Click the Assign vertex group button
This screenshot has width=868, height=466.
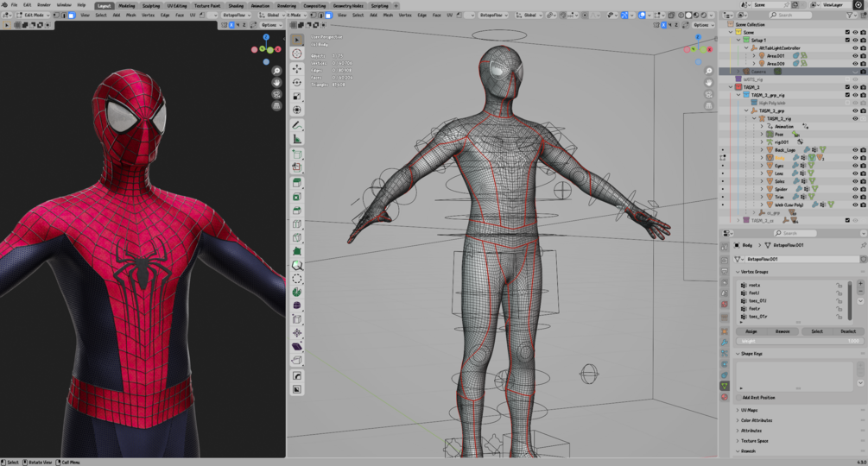click(x=751, y=331)
